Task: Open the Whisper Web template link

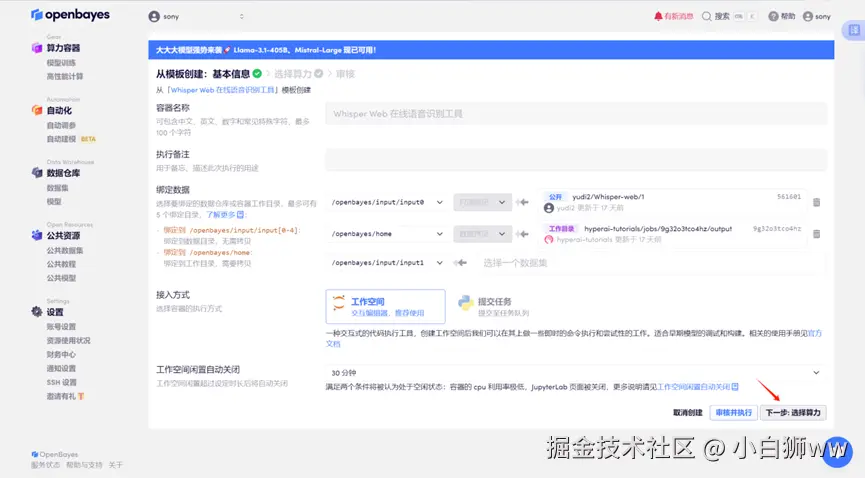Action: (222, 90)
